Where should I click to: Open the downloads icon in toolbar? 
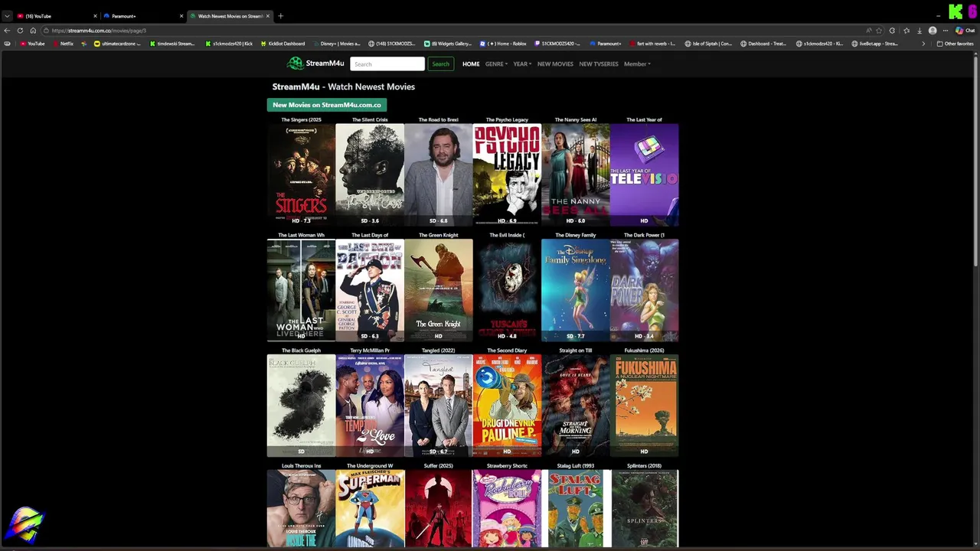click(x=920, y=31)
